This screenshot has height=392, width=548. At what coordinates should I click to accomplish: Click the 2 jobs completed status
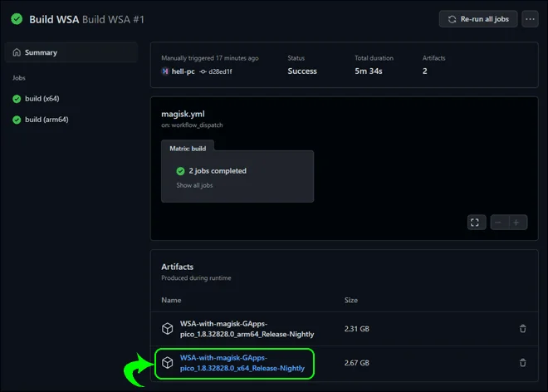(x=218, y=171)
